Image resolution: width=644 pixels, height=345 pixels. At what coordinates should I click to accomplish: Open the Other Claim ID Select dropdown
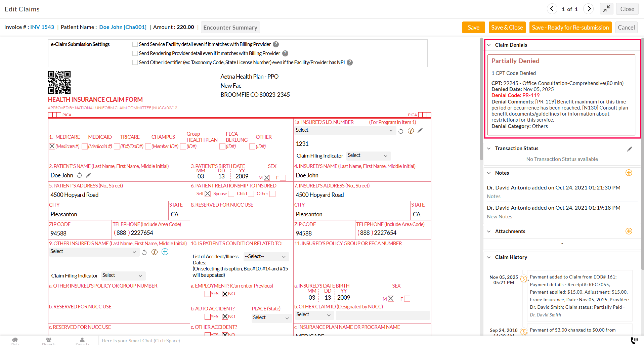313,315
